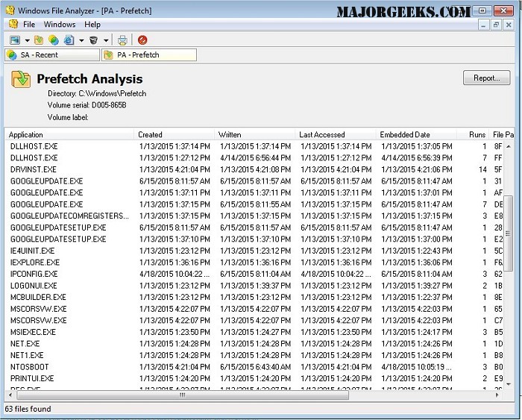Select the NET1.EXE row
This screenshot has height=420, width=522.
pos(254,355)
